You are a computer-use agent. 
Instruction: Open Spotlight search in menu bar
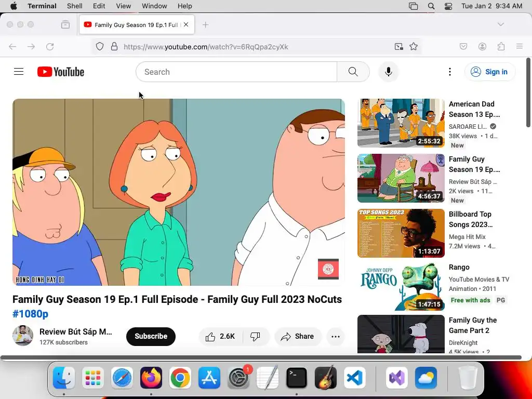[431, 6]
